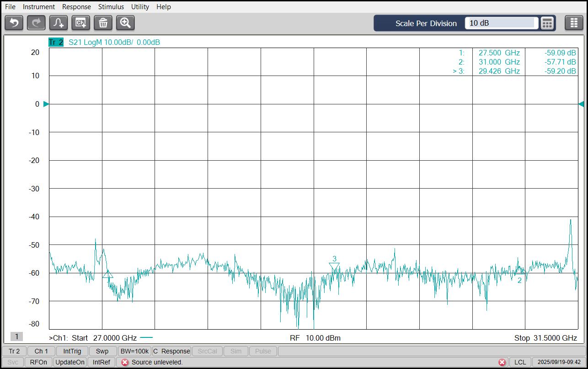Click the Add Trace icon
Screen dimensions: 588x369
59,22
